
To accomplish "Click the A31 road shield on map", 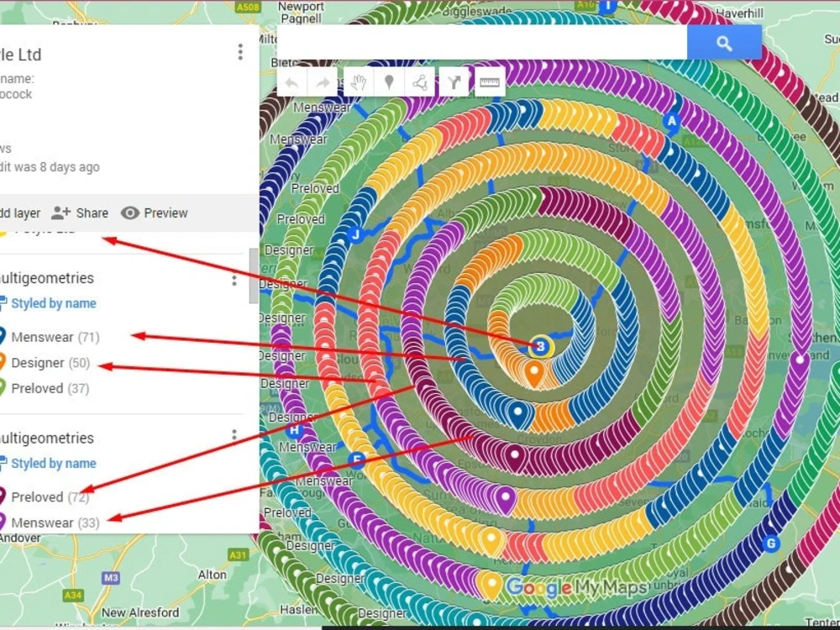I will 238,555.
